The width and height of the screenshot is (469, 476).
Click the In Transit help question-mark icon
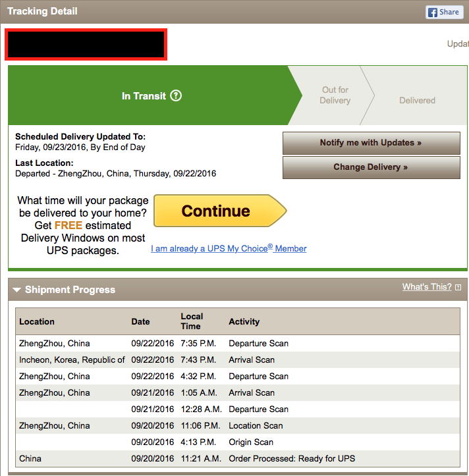176,95
